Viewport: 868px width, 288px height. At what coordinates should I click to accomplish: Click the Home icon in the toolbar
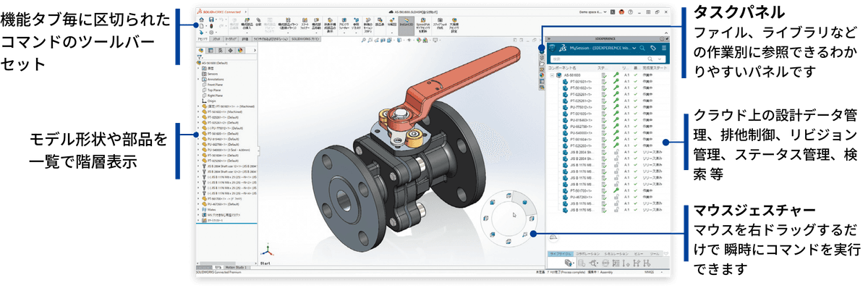click(202, 20)
